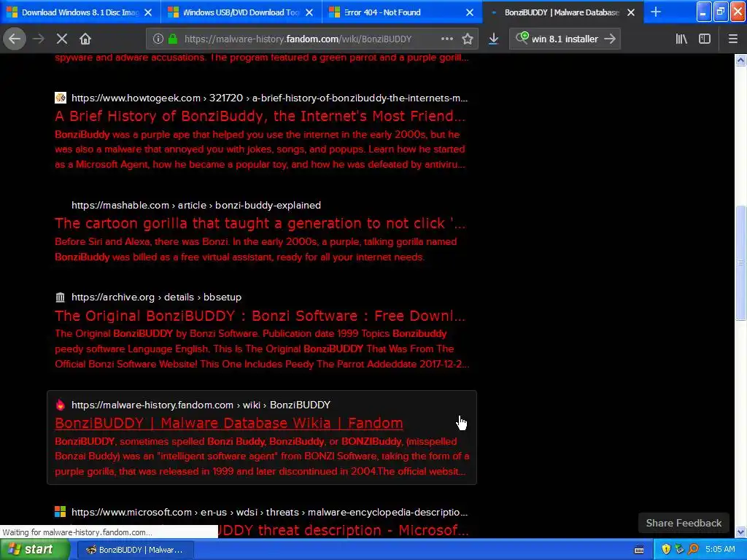This screenshot has height=560, width=747.
Task: Open the Windows XP Start menu
Action: 34,550
